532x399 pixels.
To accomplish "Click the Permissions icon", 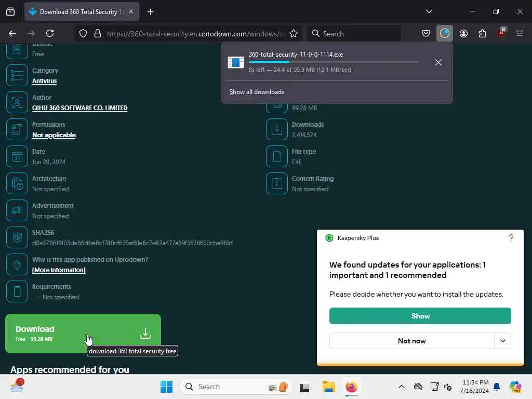I will pos(17,129).
